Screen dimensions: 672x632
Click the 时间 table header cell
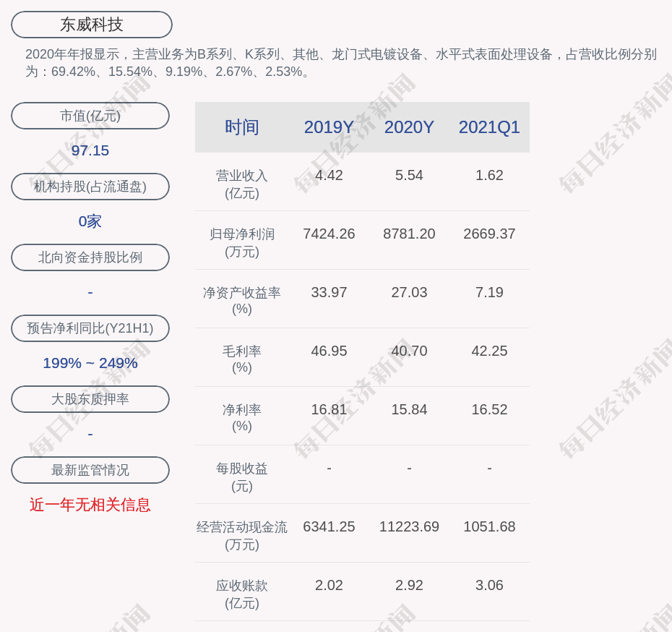pyautogui.click(x=242, y=127)
